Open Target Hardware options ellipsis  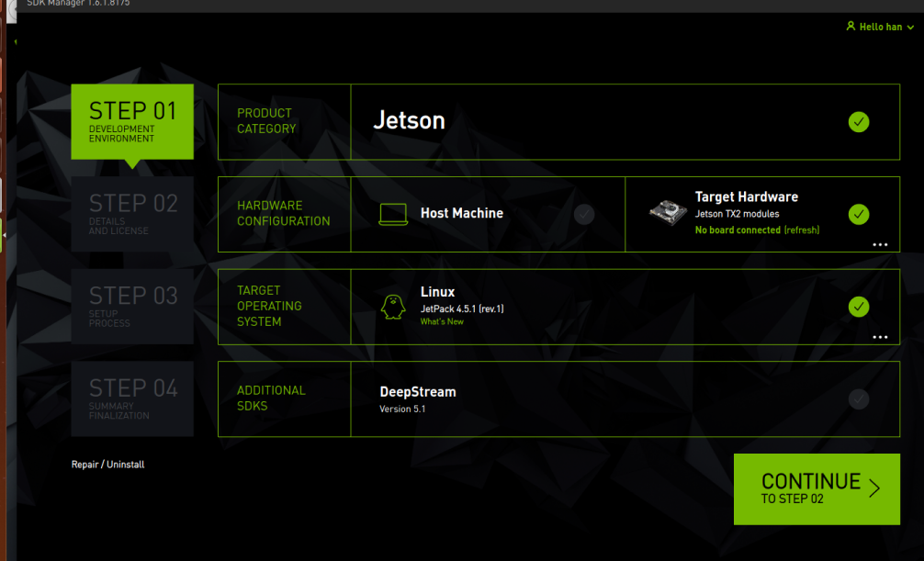click(x=880, y=244)
